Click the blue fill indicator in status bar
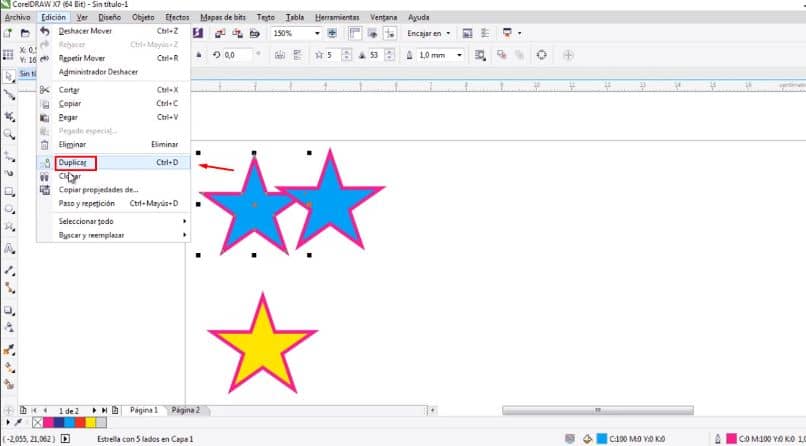The image size is (806, 446). click(602, 439)
